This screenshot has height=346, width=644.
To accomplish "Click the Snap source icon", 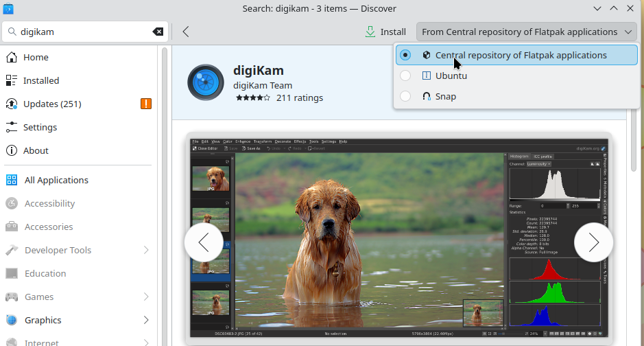I will point(427,96).
